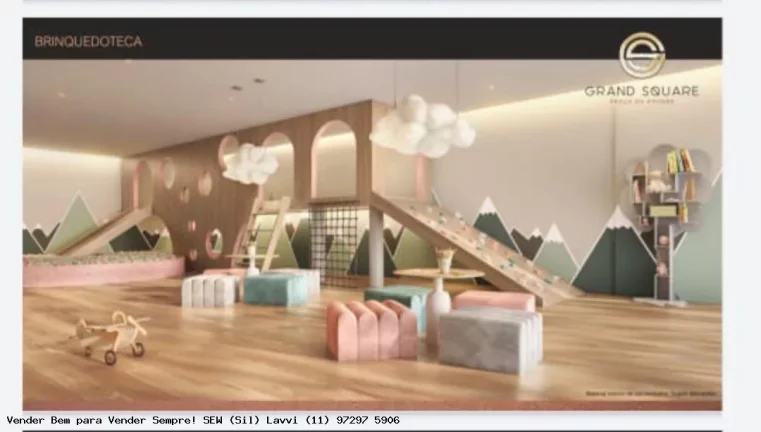
Task: Click the GRAND SQUARE brand name text
Action: click(x=642, y=91)
